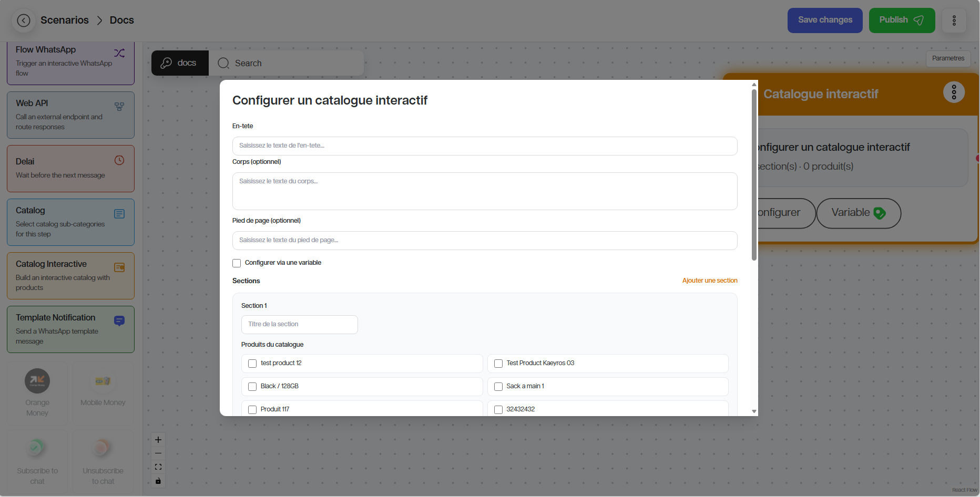
Task: Zoom in on the flow canvas
Action: click(158, 440)
